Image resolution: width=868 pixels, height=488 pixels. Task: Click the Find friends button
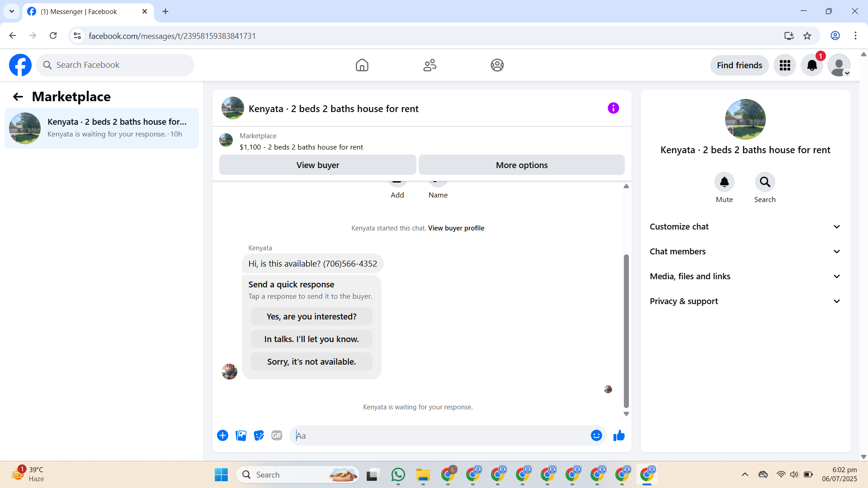click(740, 66)
